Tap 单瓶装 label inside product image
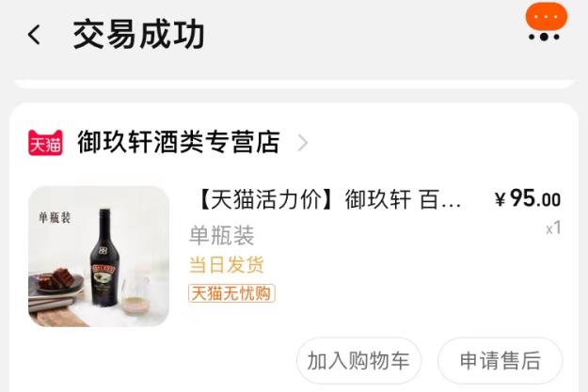 (55, 218)
